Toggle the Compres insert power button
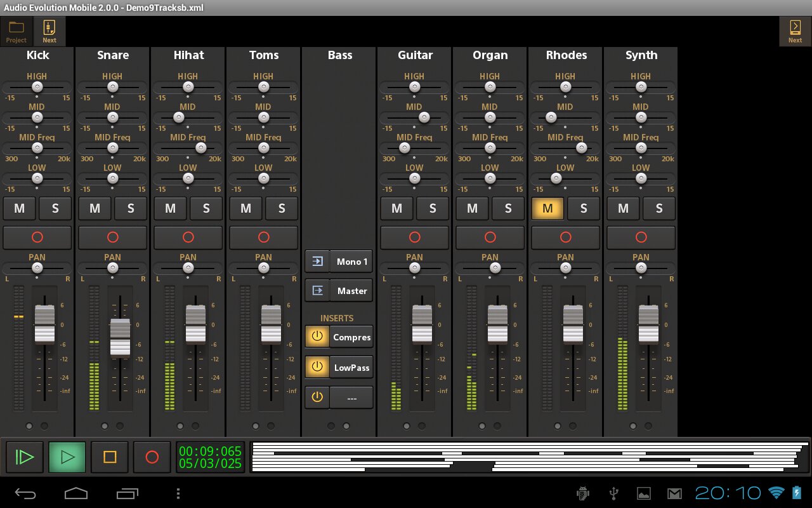Screen dimensions: 812x508 [x=317, y=337]
